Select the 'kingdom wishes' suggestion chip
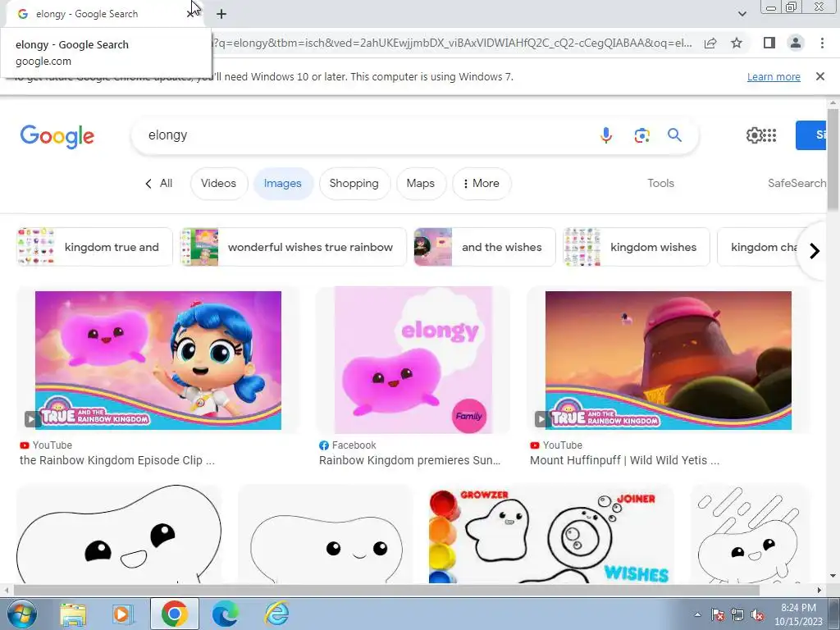The image size is (840, 630). click(x=637, y=247)
